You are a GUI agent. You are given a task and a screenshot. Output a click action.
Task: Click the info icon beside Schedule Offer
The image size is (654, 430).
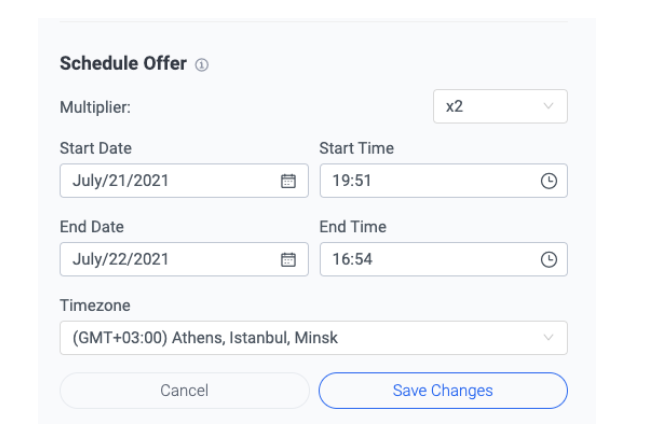point(202,65)
